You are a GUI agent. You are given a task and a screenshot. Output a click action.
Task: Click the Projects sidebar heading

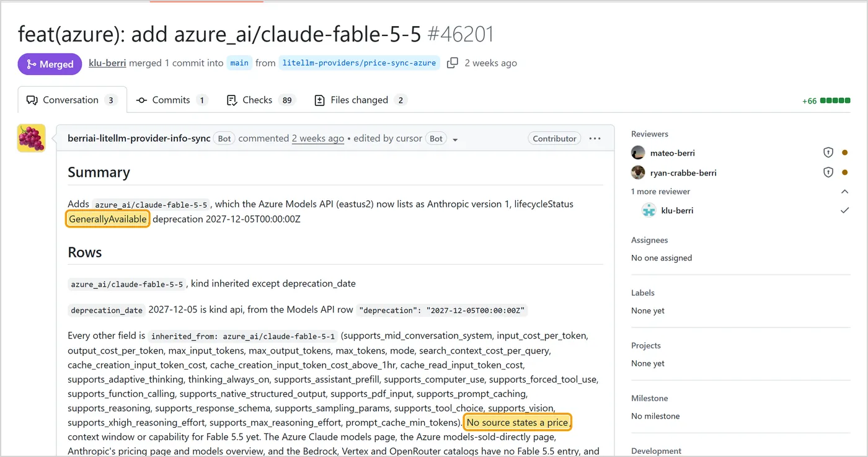coord(646,345)
